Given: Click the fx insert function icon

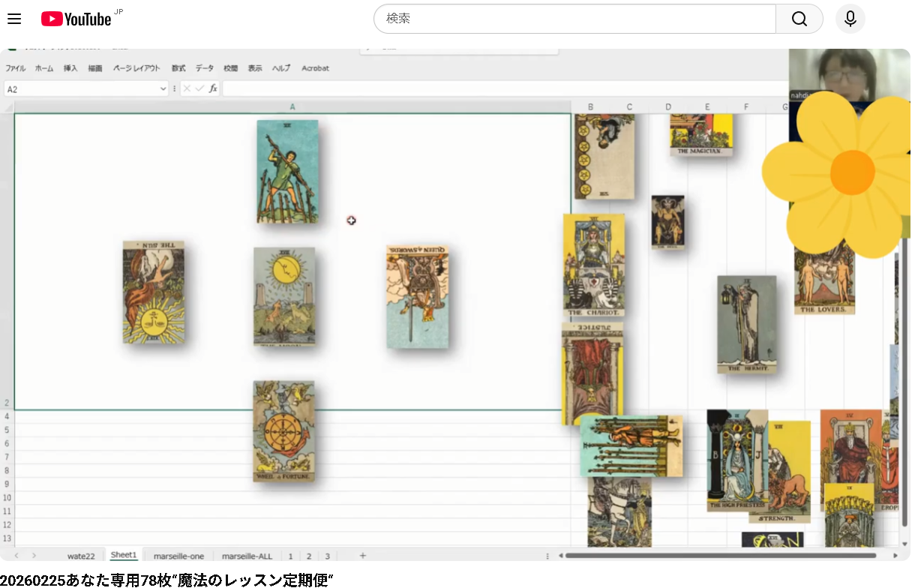Looking at the screenshot, I should 213,88.
